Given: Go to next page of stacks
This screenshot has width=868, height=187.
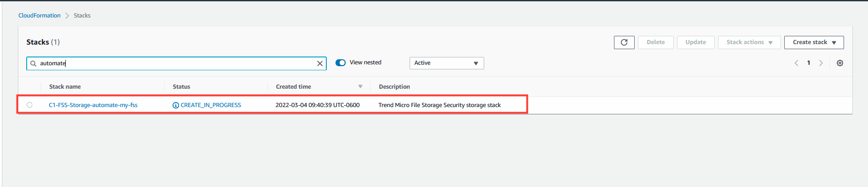Looking at the screenshot, I should [x=821, y=63].
